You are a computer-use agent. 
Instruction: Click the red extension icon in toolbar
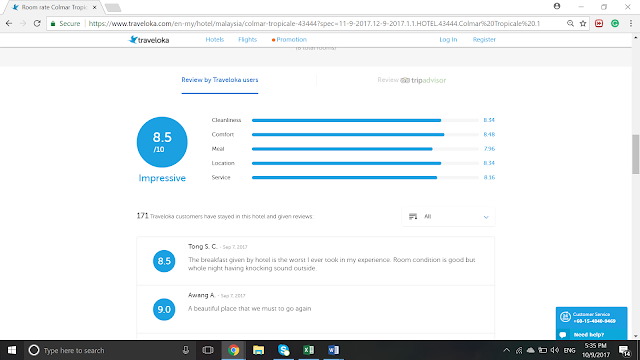[599, 24]
